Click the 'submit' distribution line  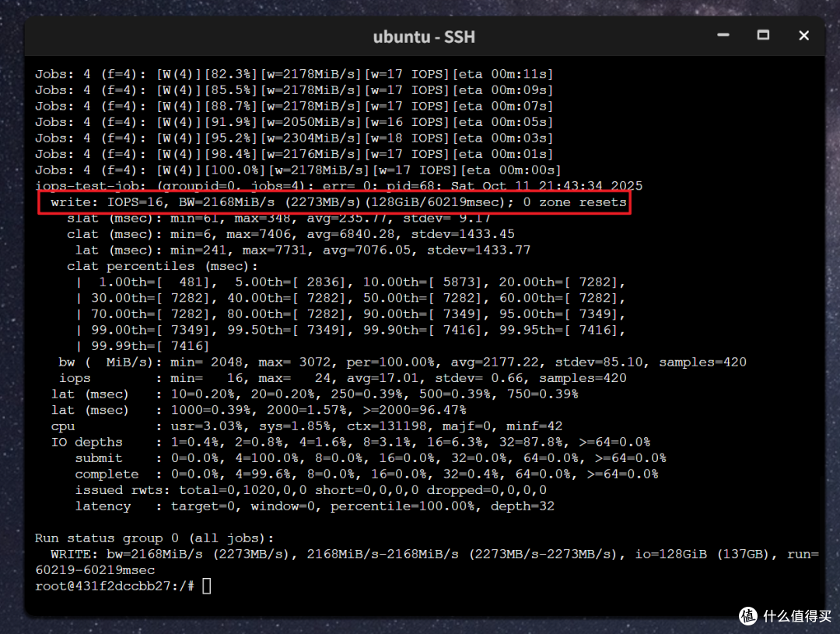click(x=371, y=459)
